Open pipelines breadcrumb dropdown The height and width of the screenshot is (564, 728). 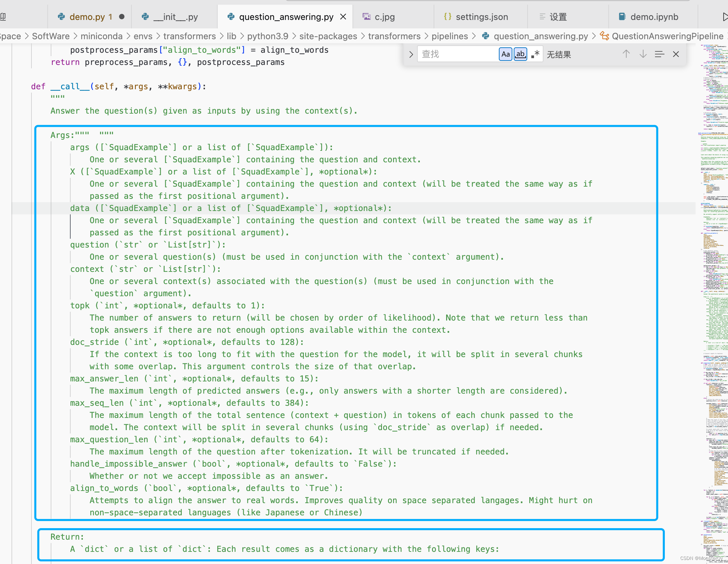tap(450, 36)
